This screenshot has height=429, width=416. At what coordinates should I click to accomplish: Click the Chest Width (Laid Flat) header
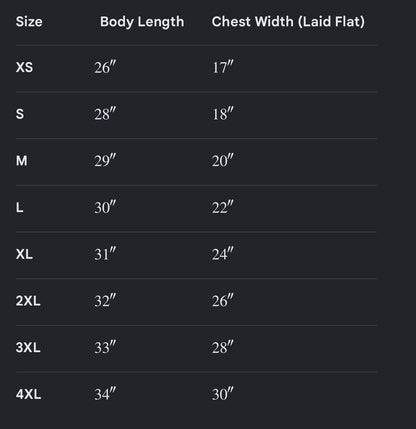pyautogui.click(x=288, y=22)
